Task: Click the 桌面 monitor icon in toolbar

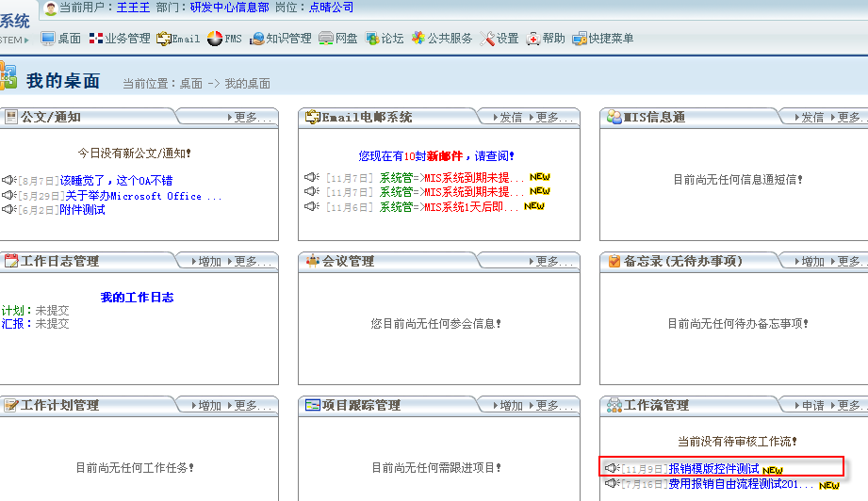Action: tap(47, 39)
